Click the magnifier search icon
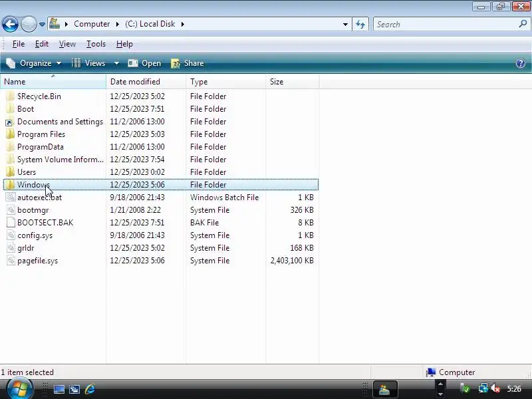Screen dimensions: 532x399 (x=523, y=24)
